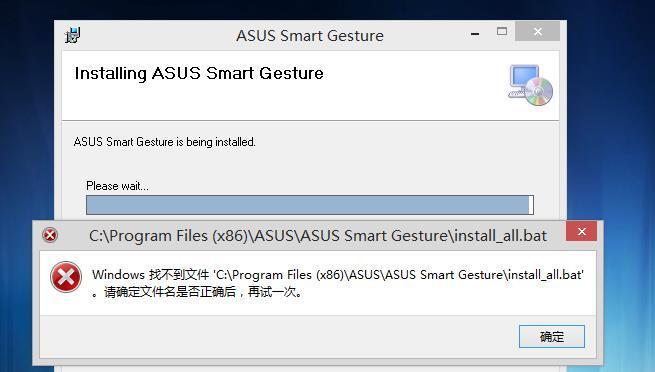Click the 确定 button to dismiss the error
Screen dimensions: 655x372
coord(551,337)
